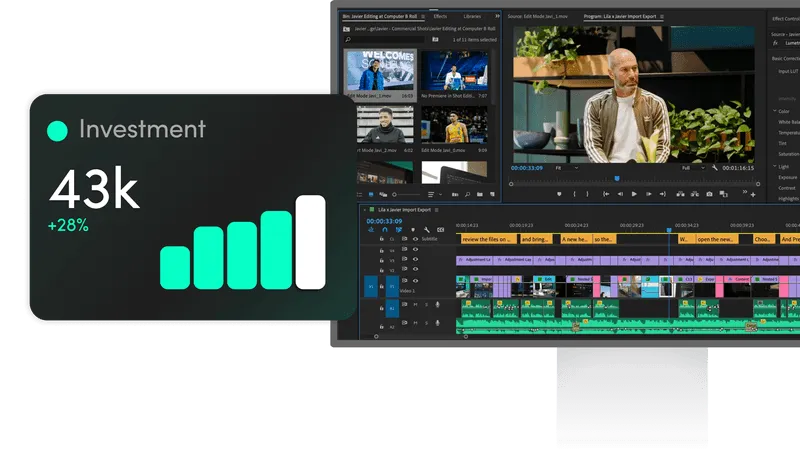Open the Bin panel hamburger menu
The image size is (800, 450).
click(x=423, y=16)
